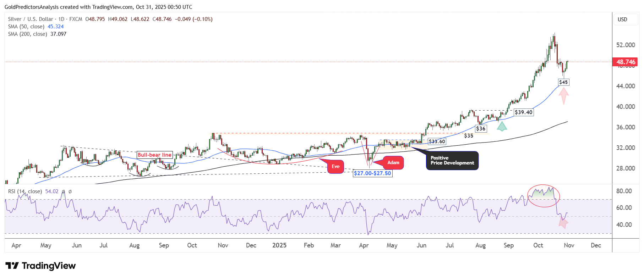Viewport: 644px width, 279px height.
Task: Click the RSI (14, close) indicator legend
Action: 33,191
